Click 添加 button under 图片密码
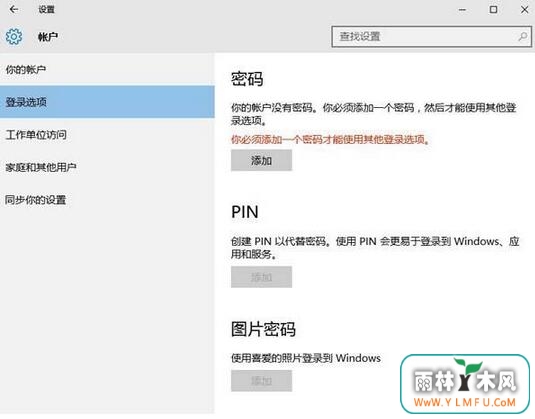This screenshot has width=535, height=419. coord(261,381)
